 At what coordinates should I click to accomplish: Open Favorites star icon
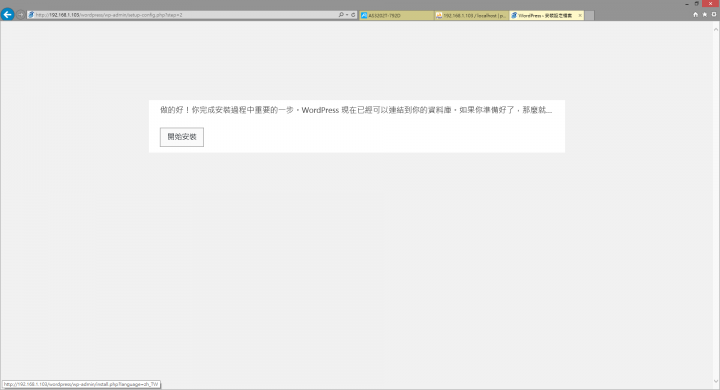tap(705, 15)
